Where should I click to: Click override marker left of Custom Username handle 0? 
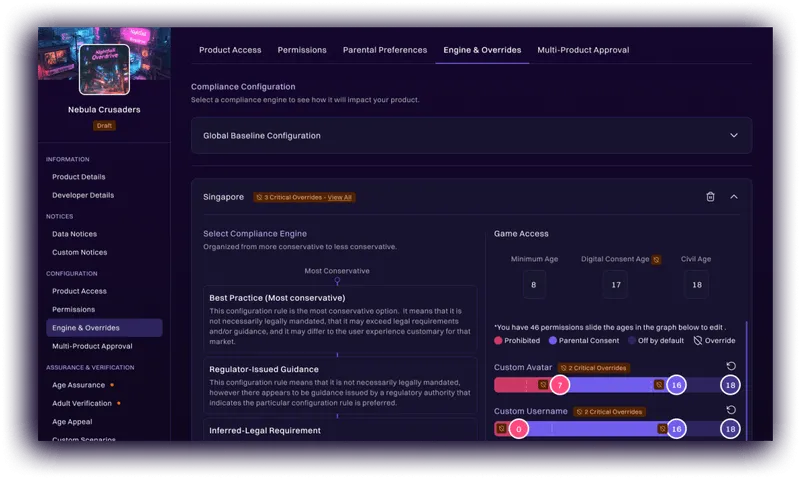502,428
